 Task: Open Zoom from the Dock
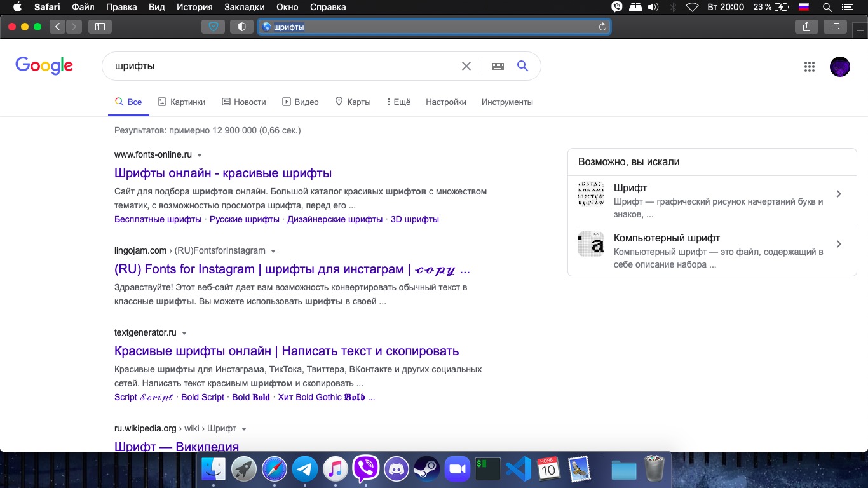[457, 470]
